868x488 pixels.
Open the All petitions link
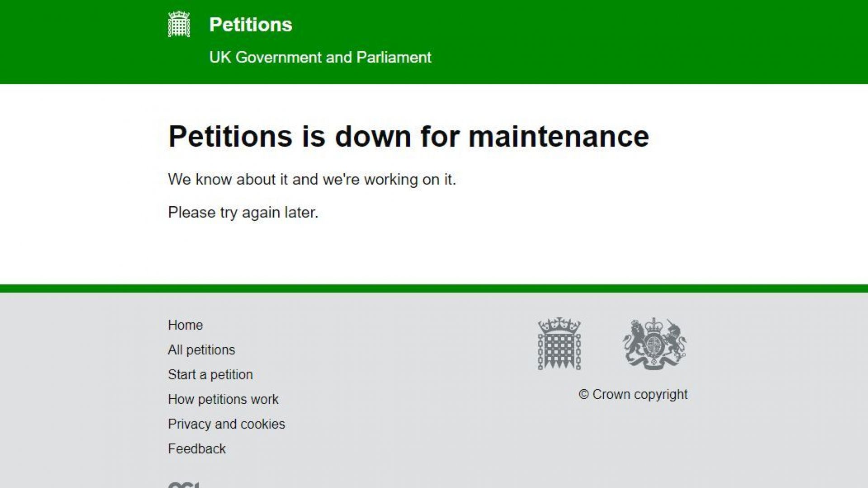202,350
